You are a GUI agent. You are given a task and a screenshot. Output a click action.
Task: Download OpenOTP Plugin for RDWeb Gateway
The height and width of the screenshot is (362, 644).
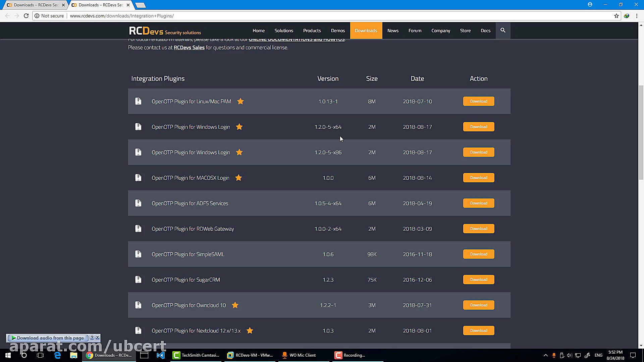coord(479,229)
